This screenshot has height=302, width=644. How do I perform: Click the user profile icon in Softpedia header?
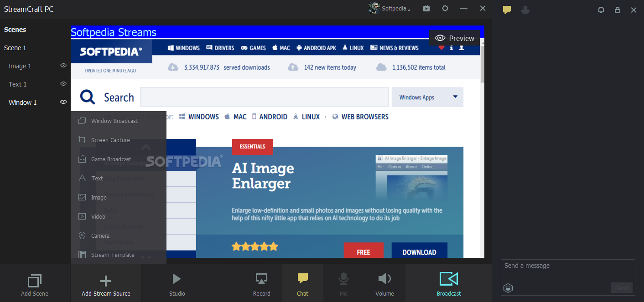(462, 48)
